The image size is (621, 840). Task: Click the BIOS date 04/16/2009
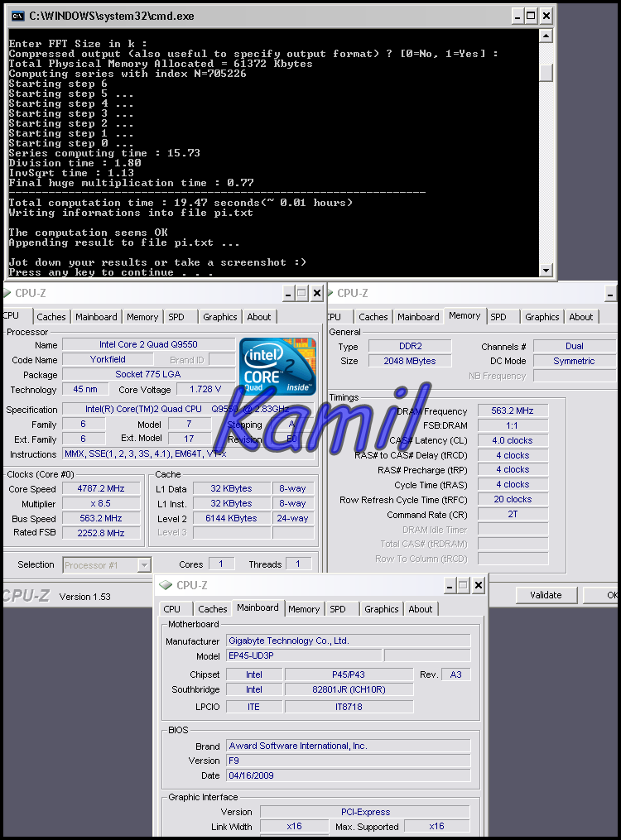tap(349, 775)
